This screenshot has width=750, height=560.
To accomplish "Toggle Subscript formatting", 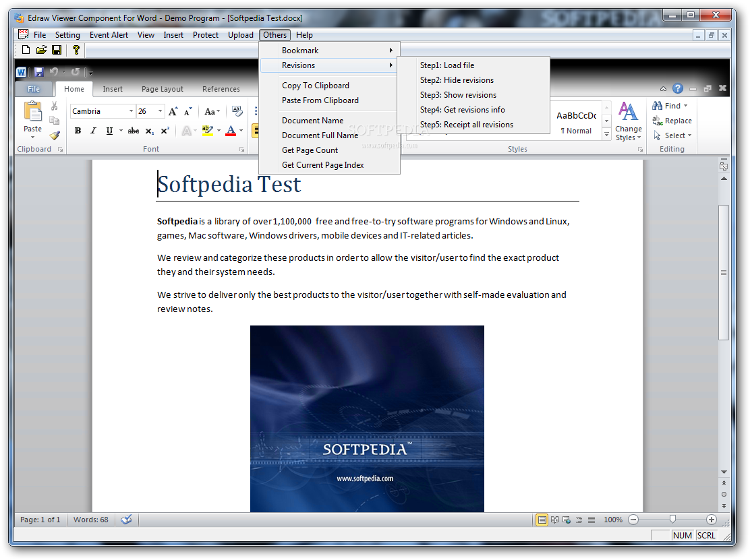I will click(150, 131).
